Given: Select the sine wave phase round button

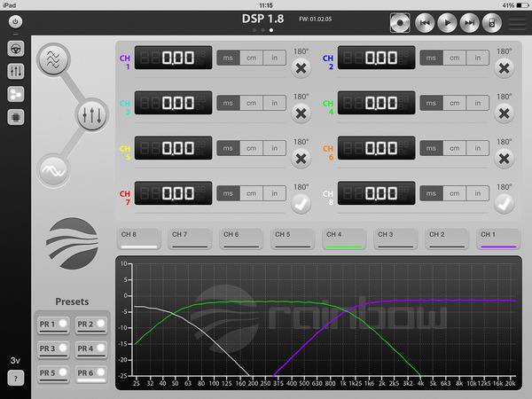Looking at the screenshot, I should [x=53, y=170].
